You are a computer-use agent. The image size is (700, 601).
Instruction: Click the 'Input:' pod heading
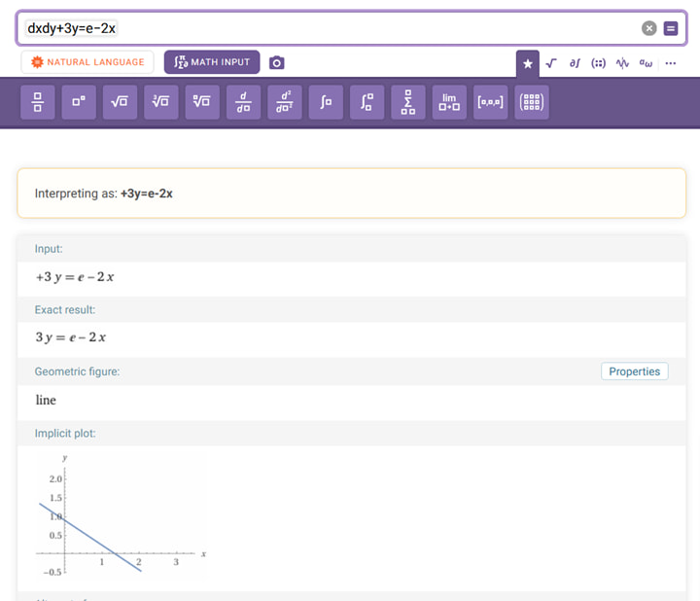point(49,249)
